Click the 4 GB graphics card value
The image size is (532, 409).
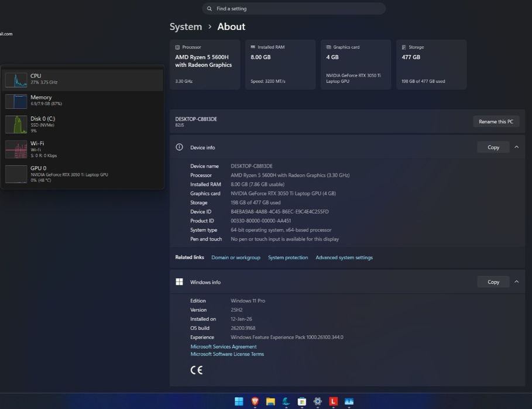tap(332, 57)
